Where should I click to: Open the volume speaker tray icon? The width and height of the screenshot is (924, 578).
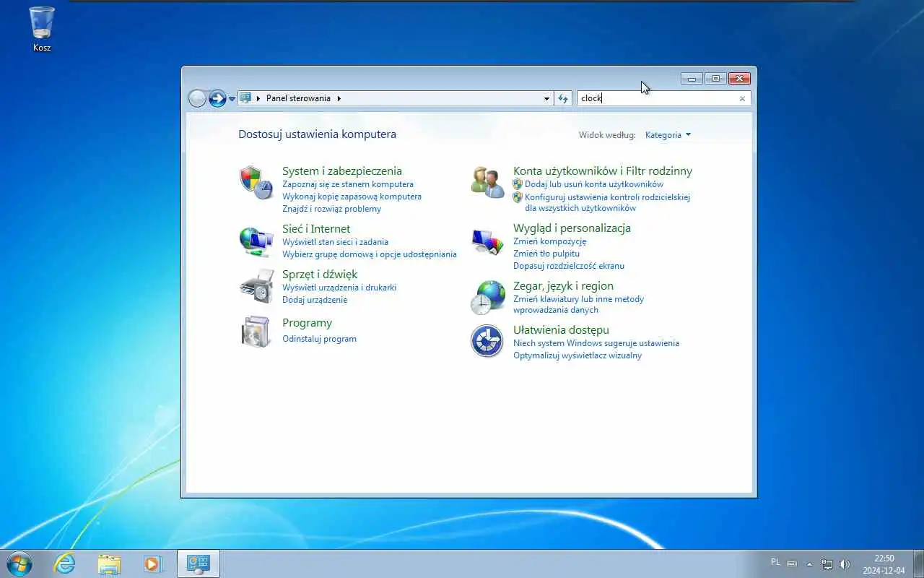tap(845, 564)
